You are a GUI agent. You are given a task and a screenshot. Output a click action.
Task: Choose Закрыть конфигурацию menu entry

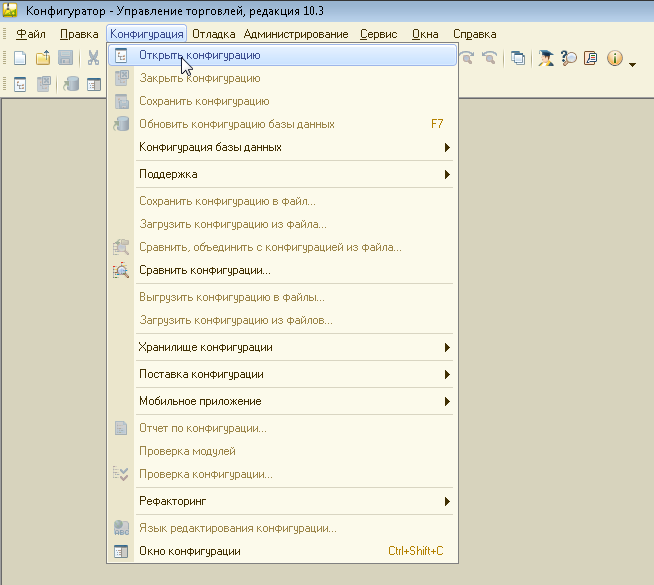point(282,78)
